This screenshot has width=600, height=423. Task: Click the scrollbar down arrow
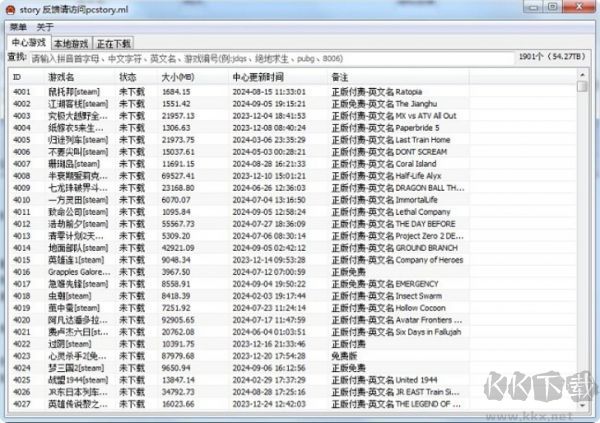tap(582, 405)
